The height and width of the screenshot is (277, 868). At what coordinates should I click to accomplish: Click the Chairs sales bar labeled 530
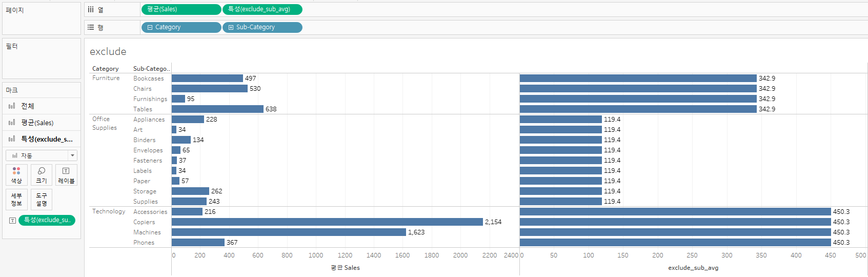coord(210,89)
